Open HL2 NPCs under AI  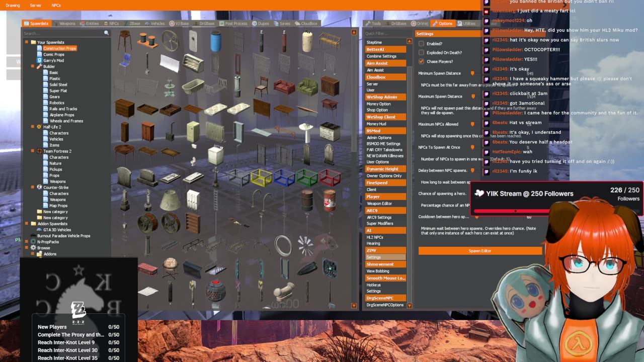click(375, 237)
